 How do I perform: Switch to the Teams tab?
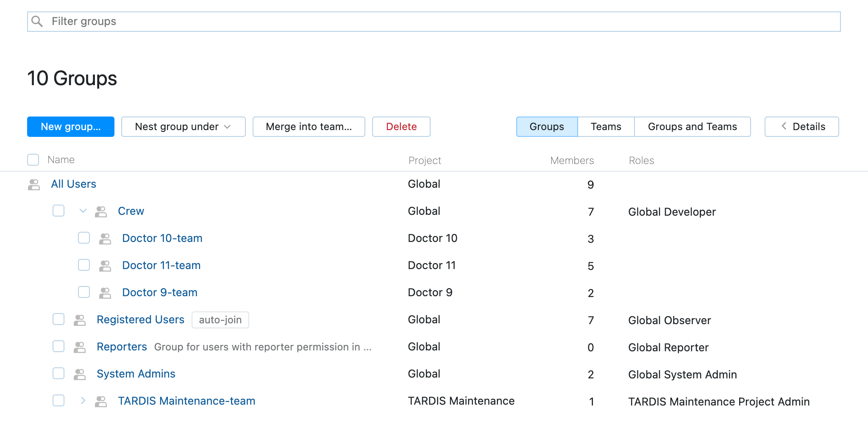606,126
